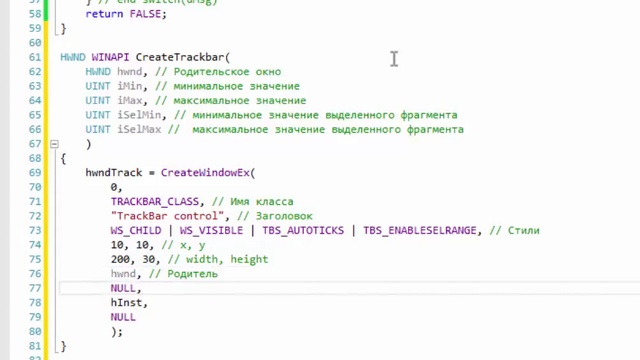Click the TBS_ENABLESELRANGE style flag
The image size is (640, 360).
[420, 231]
